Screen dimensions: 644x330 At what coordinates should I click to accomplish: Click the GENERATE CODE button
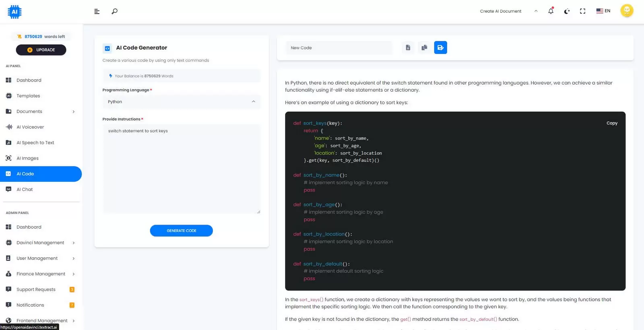coord(182,231)
